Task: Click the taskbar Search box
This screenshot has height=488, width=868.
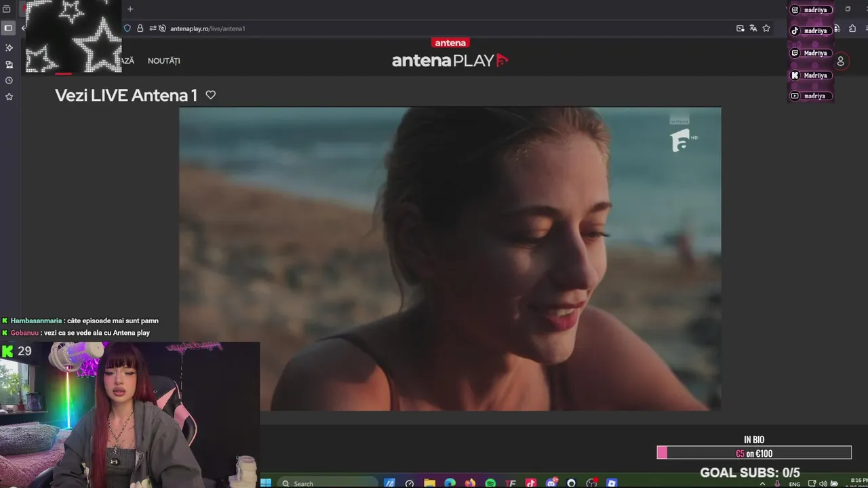Action: [x=327, y=483]
